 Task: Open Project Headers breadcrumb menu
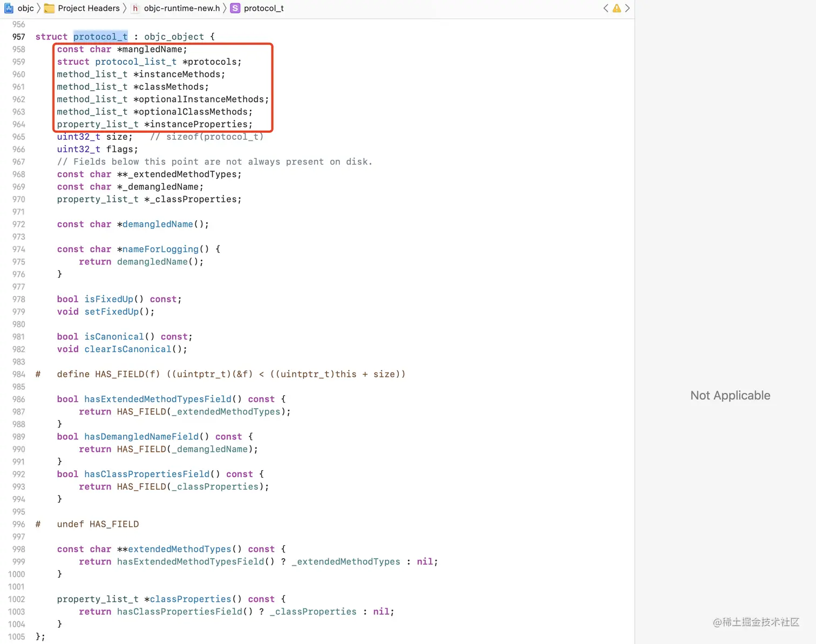click(x=89, y=8)
